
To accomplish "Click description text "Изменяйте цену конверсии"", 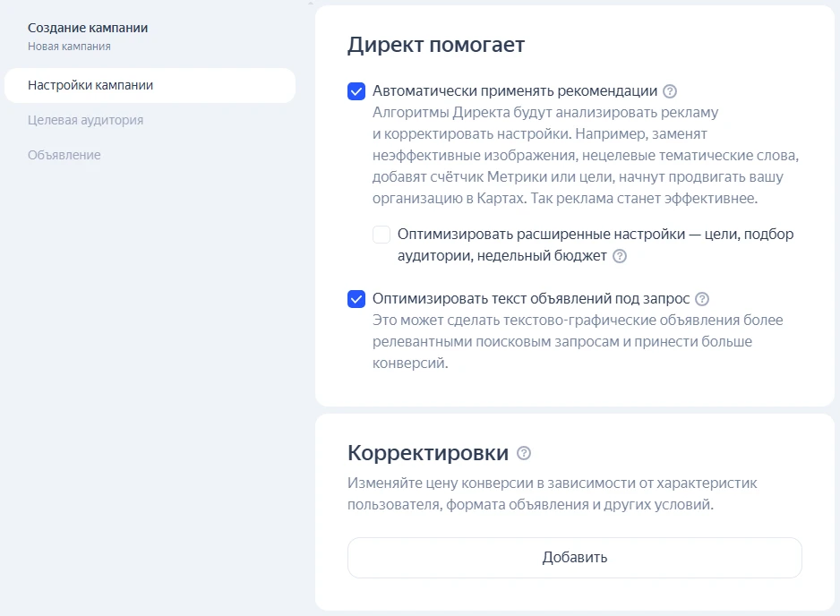I will (x=552, y=483).
